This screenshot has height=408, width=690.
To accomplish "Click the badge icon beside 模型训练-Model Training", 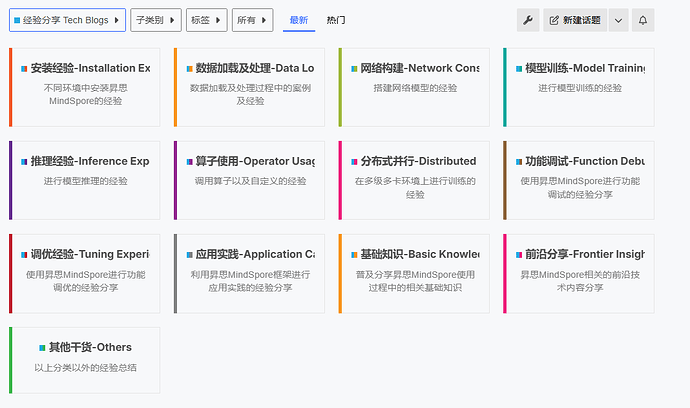I will click(517, 69).
